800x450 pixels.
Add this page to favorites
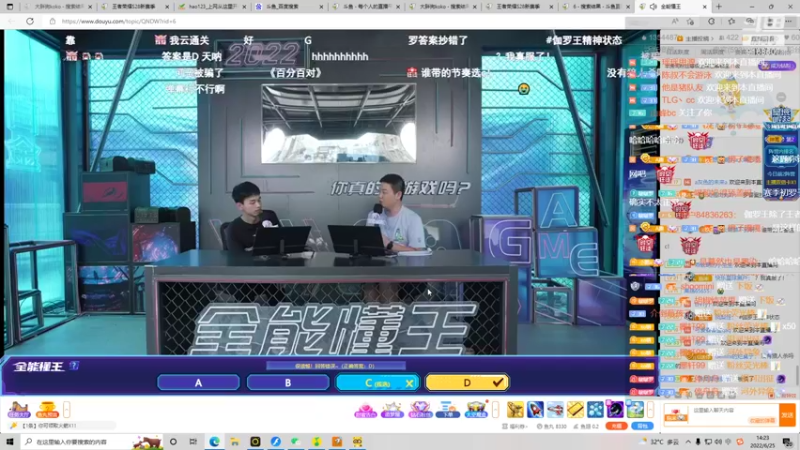point(690,21)
